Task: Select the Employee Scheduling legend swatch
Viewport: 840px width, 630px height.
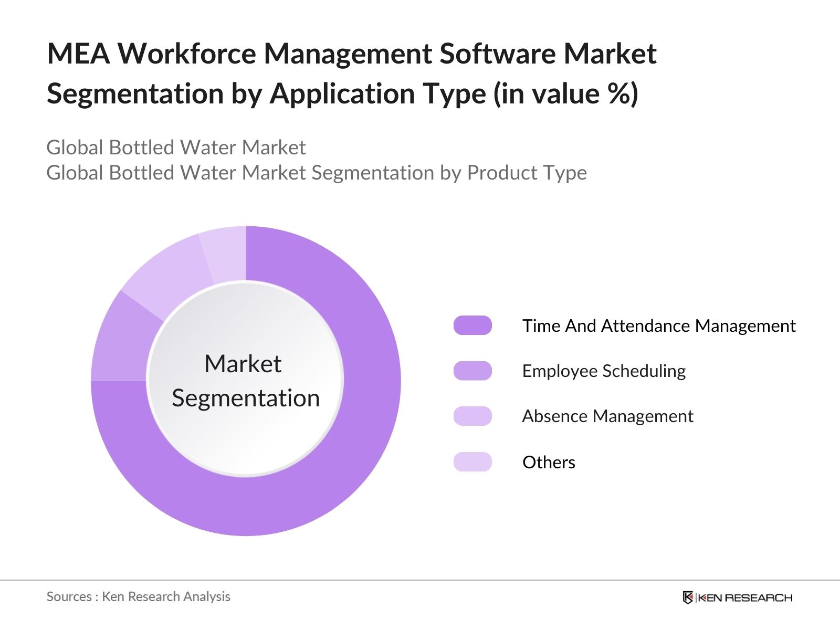Action: click(x=473, y=371)
